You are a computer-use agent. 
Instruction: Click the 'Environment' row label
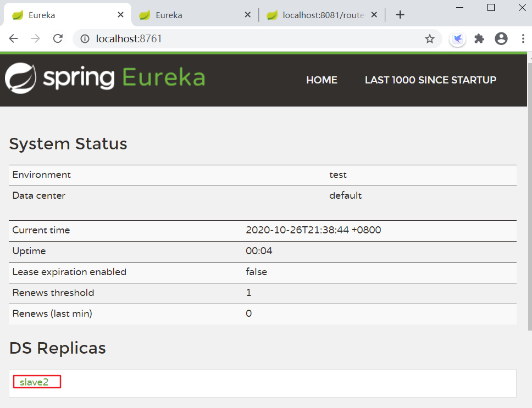42,175
